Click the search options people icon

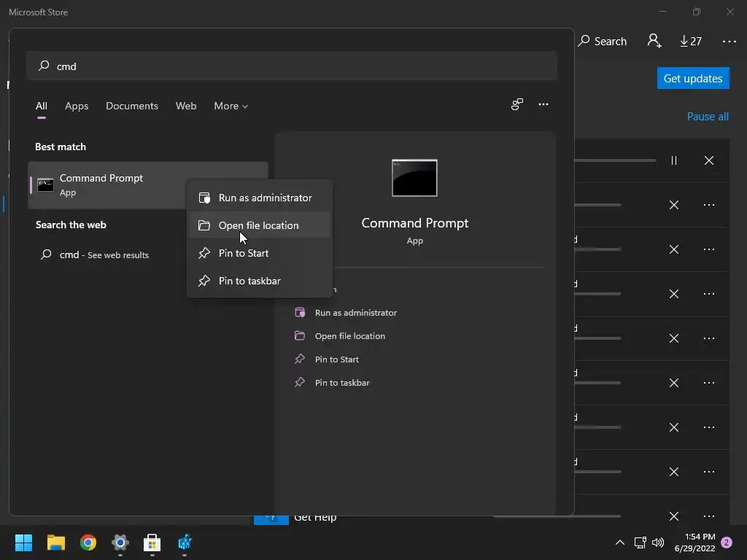coord(517,104)
